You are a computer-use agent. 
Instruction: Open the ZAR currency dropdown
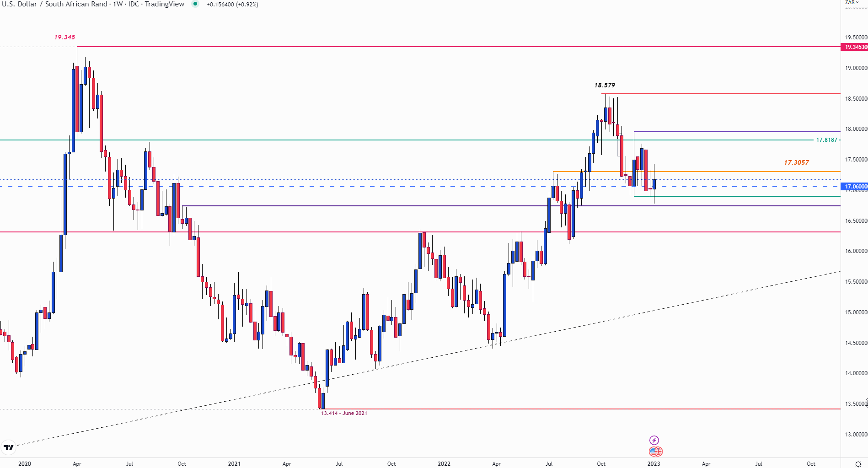[852, 2]
